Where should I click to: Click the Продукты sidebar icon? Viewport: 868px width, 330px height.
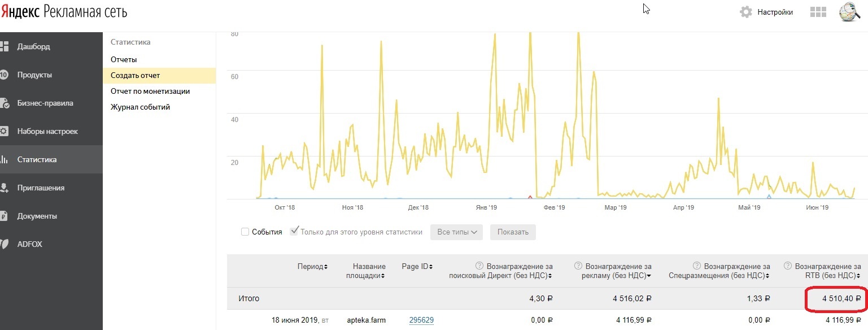pyautogui.click(x=4, y=75)
